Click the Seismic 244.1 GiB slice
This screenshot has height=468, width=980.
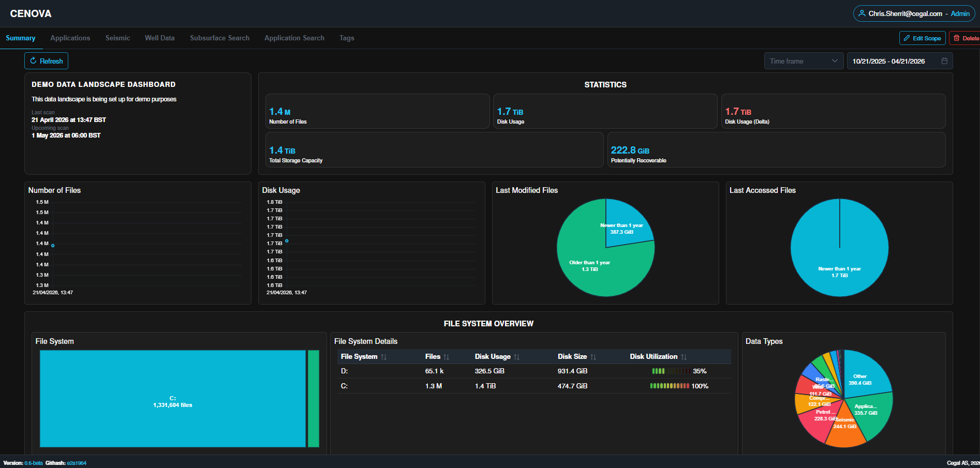click(x=846, y=429)
